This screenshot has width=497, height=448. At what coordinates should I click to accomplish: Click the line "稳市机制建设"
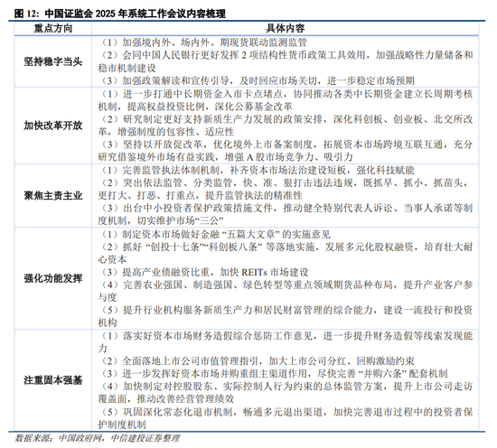(x=127, y=68)
